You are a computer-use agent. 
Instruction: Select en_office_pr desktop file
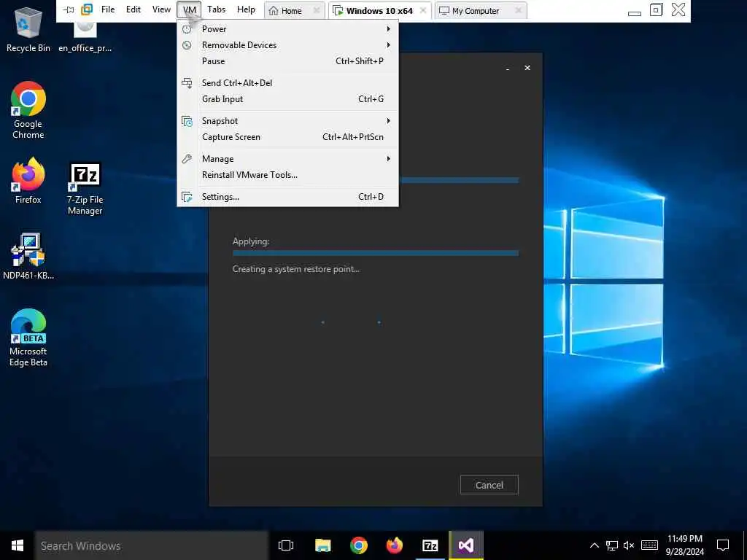[85, 37]
